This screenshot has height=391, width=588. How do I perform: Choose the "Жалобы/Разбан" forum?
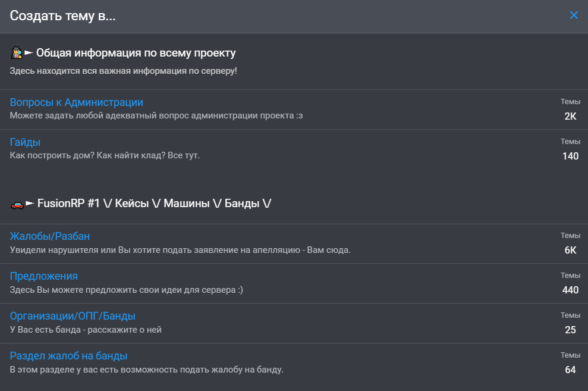[x=50, y=236]
